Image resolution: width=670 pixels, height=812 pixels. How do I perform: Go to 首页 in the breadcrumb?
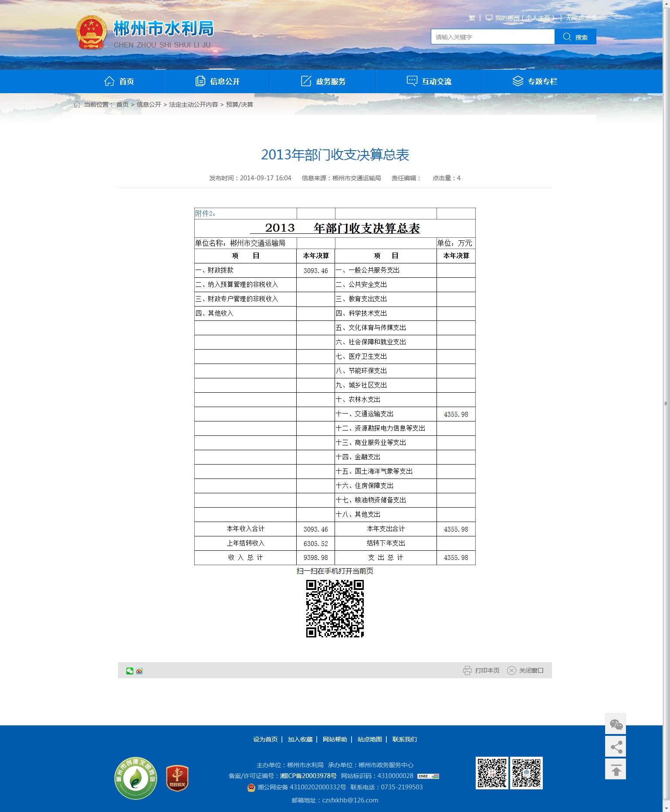pyautogui.click(x=122, y=104)
